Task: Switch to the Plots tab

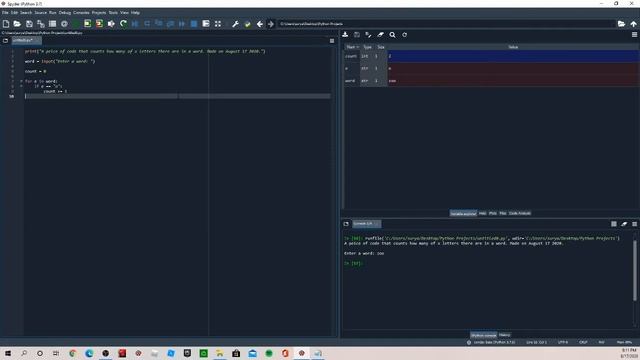Action: [x=493, y=213]
